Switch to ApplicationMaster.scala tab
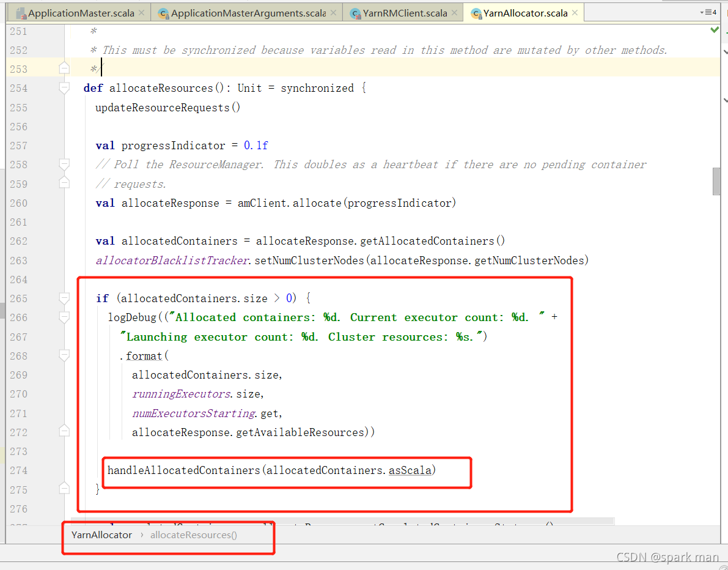The image size is (728, 570). click(81, 13)
